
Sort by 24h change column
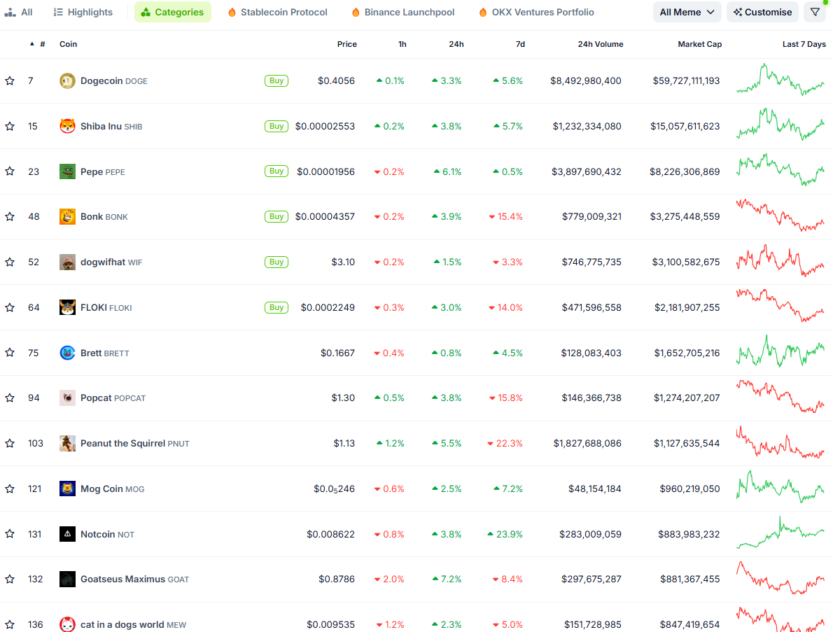point(456,44)
